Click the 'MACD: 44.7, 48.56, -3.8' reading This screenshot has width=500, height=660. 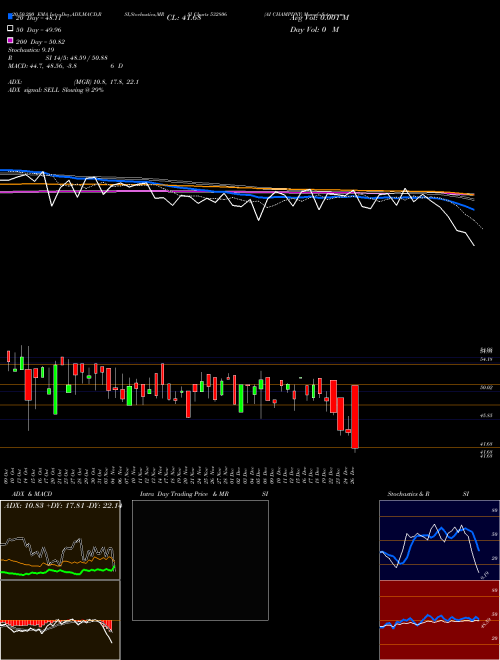point(43,66)
